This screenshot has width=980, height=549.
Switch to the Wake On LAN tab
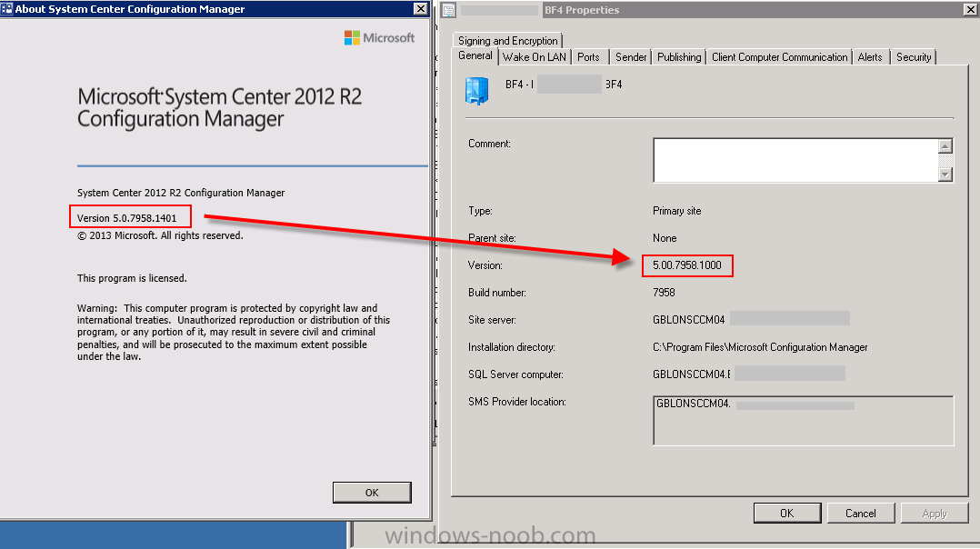535,57
